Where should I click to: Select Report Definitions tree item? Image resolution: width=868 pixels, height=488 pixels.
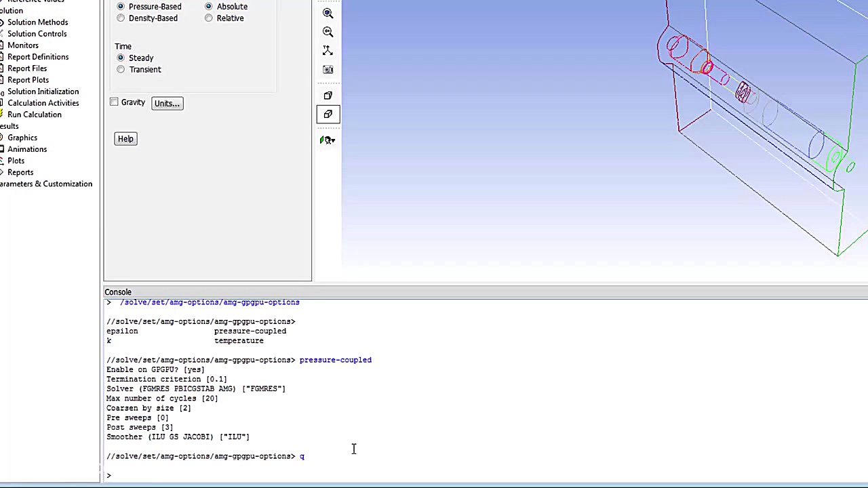(38, 57)
